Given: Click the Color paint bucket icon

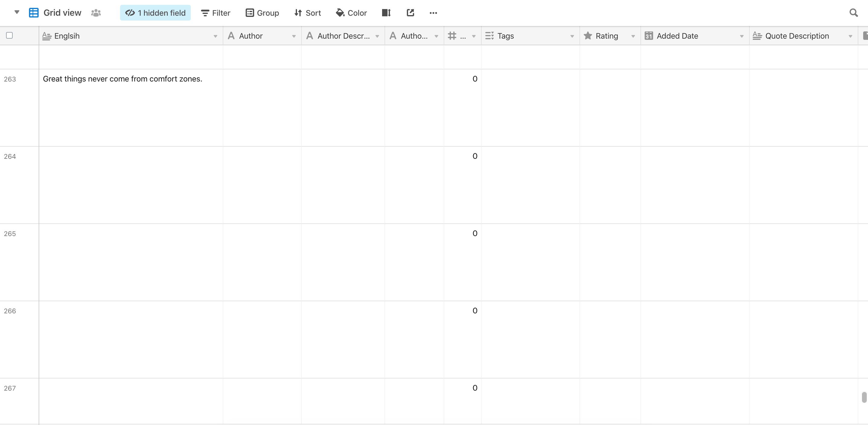Looking at the screenshot, I should click(340, 13).
